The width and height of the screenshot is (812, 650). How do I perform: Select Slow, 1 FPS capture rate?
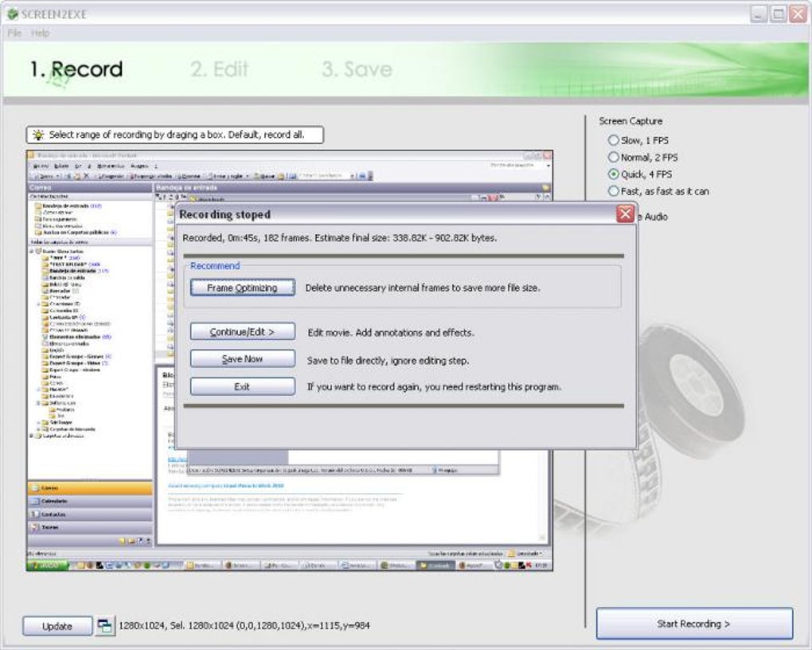(613, 140)
